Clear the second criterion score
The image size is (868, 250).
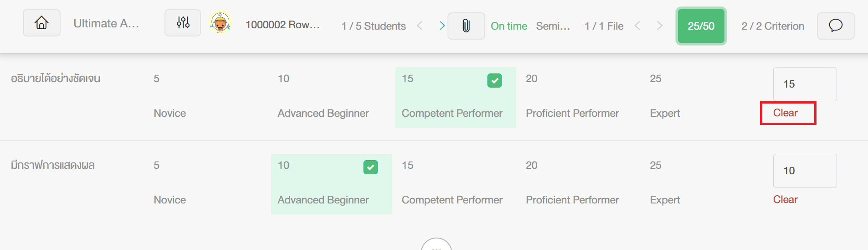click(x=785, y=200)
